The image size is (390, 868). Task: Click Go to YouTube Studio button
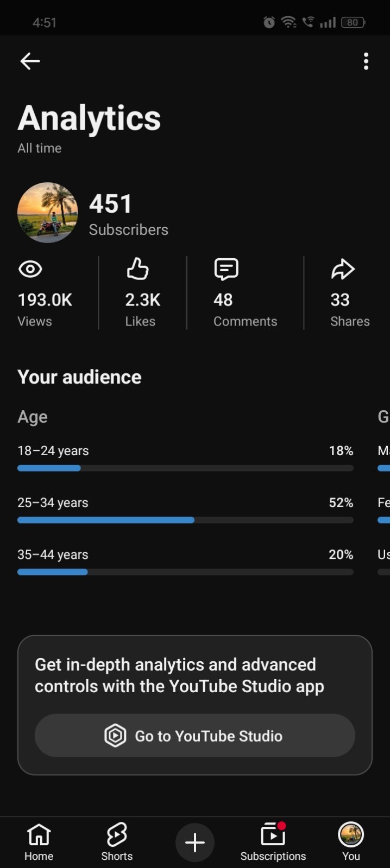195,736
